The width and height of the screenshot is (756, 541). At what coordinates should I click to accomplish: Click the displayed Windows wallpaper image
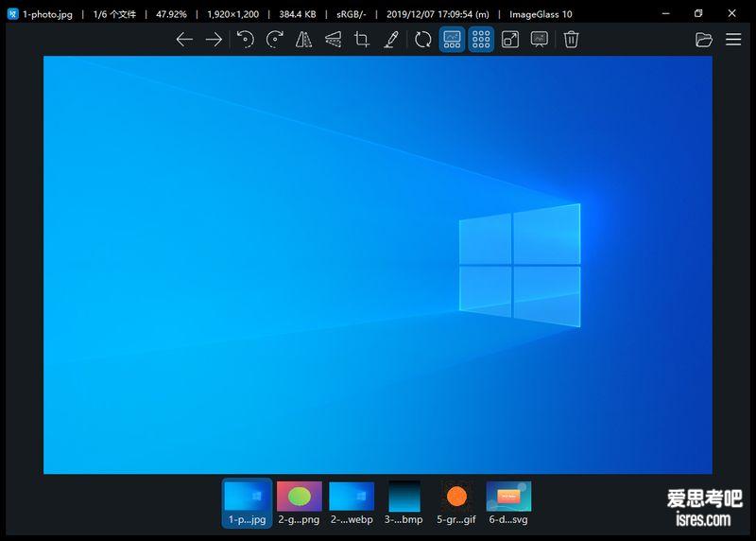point(377,265)
